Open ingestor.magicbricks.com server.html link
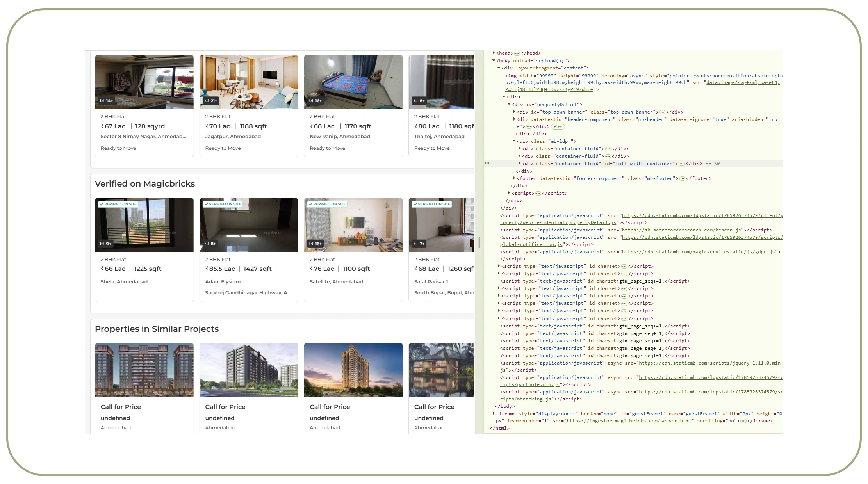 629,421
